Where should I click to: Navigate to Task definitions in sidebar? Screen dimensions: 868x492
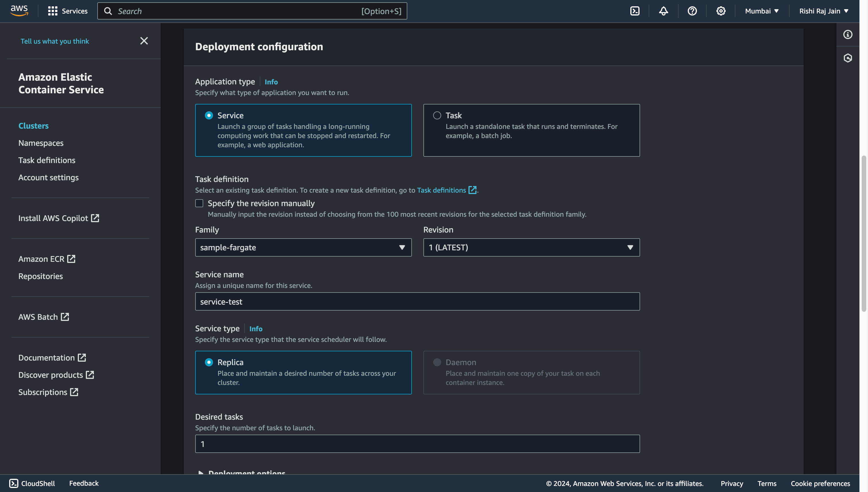46,160
